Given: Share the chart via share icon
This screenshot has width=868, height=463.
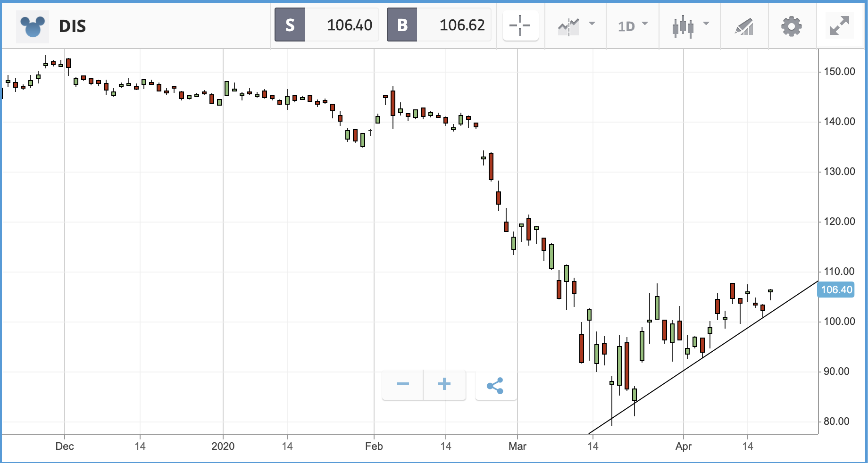Looking at the screenshot, I should point(495,385).
